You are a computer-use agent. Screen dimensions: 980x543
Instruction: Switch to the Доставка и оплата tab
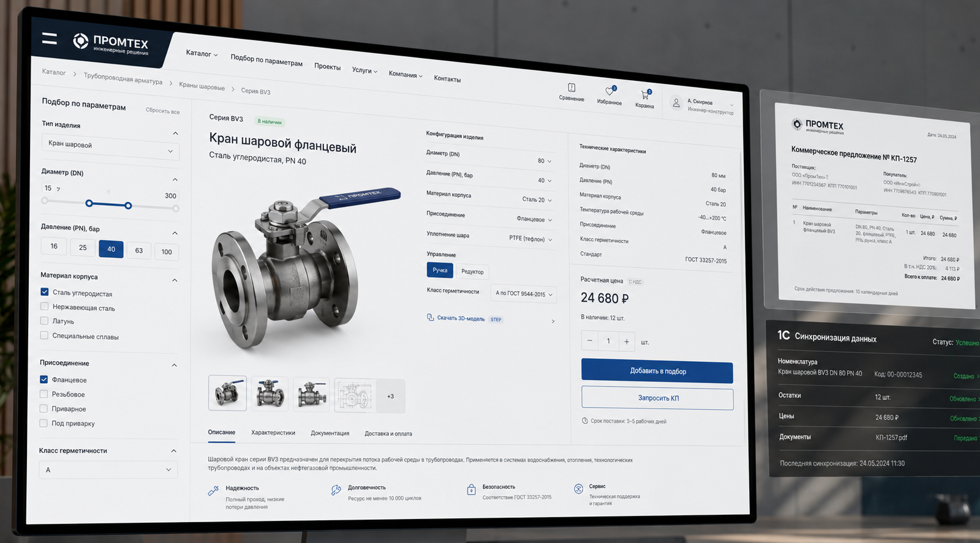click(x=388, y=433)
